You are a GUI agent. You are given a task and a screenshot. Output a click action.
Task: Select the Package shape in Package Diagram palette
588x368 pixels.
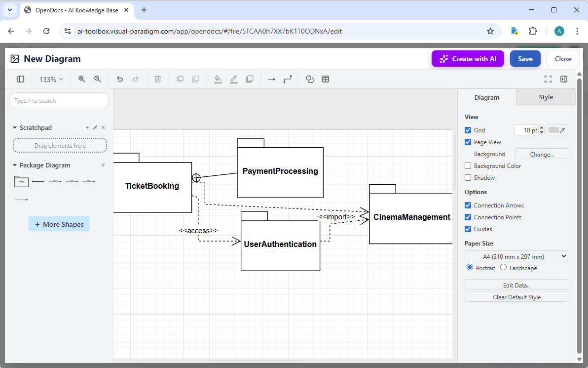[x=21, y=181]
